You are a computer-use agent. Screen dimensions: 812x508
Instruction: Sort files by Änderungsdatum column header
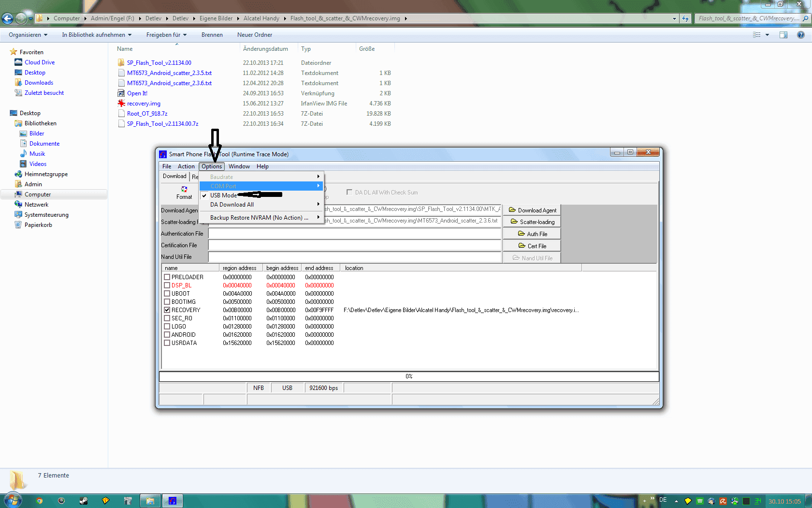coord(265,49)
